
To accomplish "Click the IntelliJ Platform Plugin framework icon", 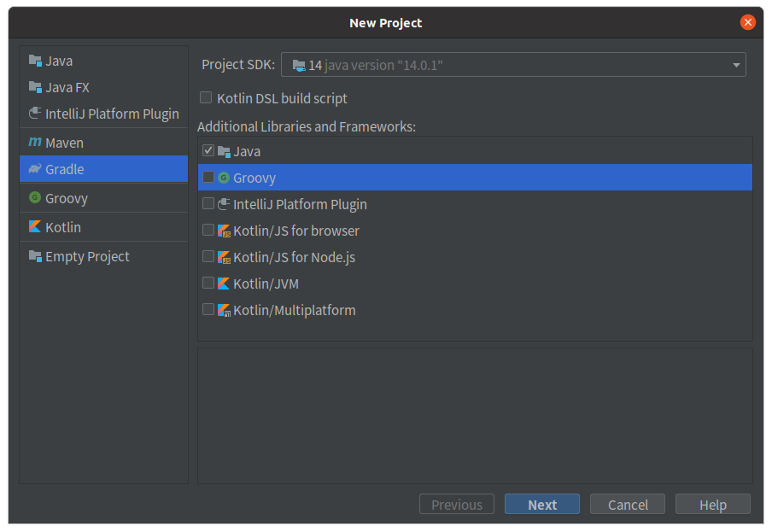I will (x=224, y=204).
